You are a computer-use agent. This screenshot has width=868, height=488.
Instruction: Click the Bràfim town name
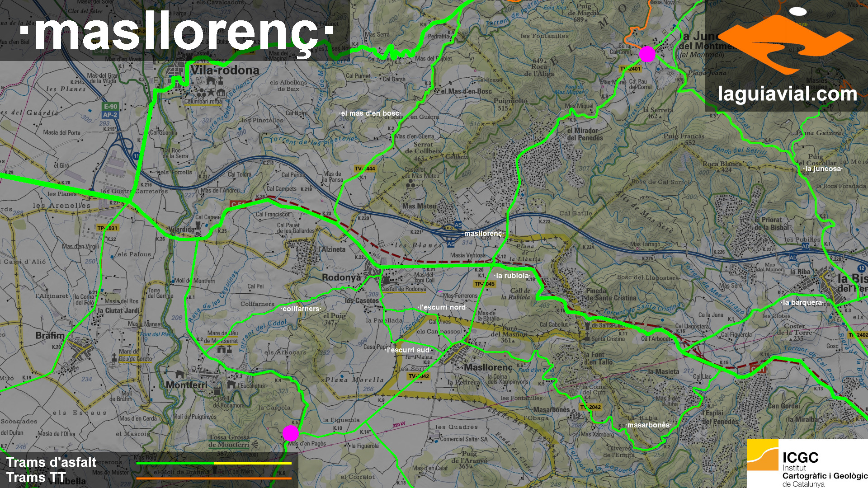click(50, 335)
